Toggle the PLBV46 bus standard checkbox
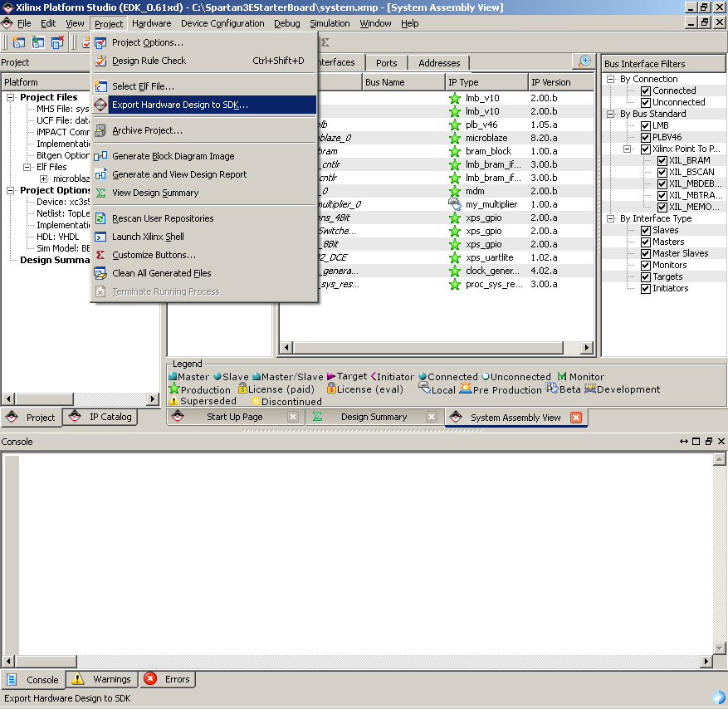The width and height of the screenshot is (728, 709). point(645,138)
